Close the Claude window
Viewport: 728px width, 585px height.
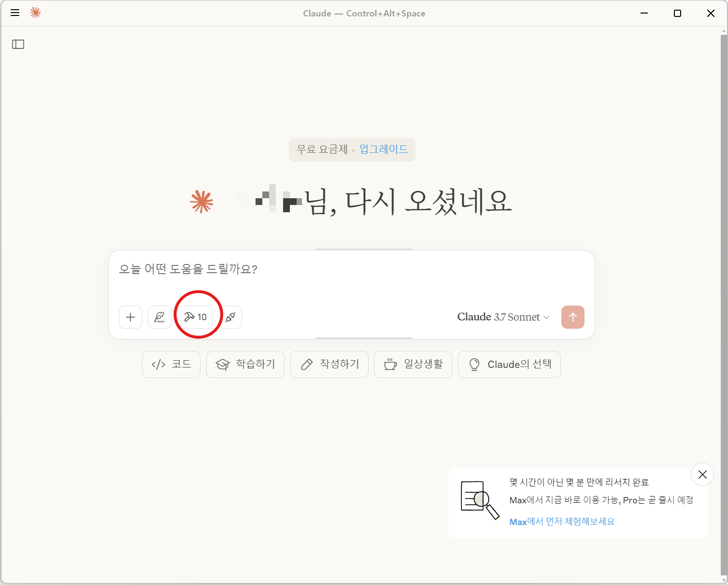point(711,13)
